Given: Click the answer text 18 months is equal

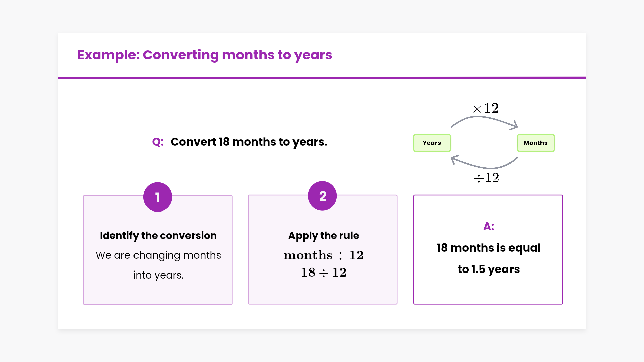Looking at the screenshot, I should [488, 248].
